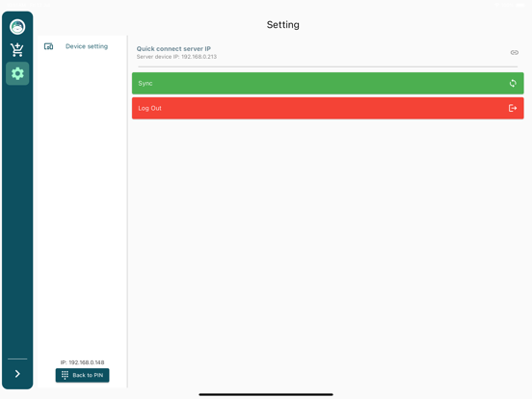Expand sidebar with the chevron arrow

(17, 374)
